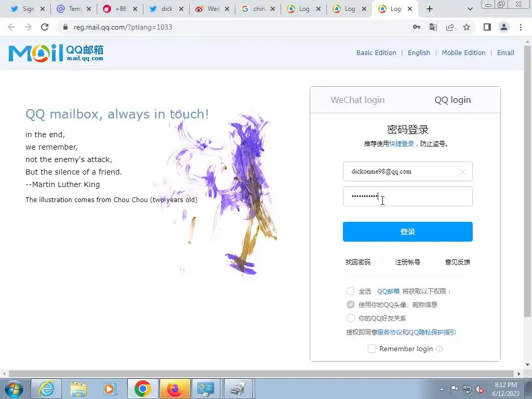Click the browser Back arrow
Screen dimensions: 532x399
click(x=11, y=27)
